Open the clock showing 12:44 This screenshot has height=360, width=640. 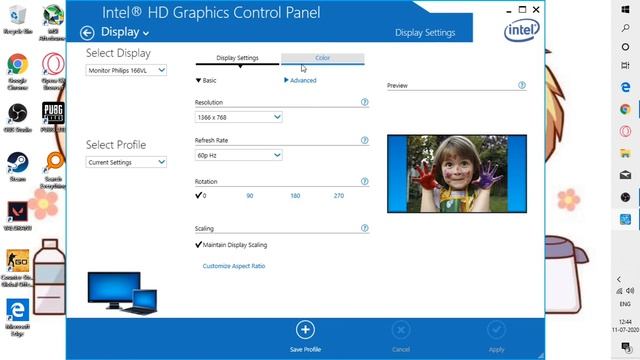click(x=625, y=325)
